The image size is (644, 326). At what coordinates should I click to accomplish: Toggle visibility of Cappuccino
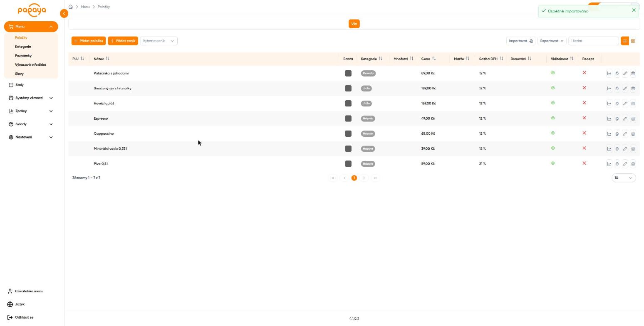553,133
